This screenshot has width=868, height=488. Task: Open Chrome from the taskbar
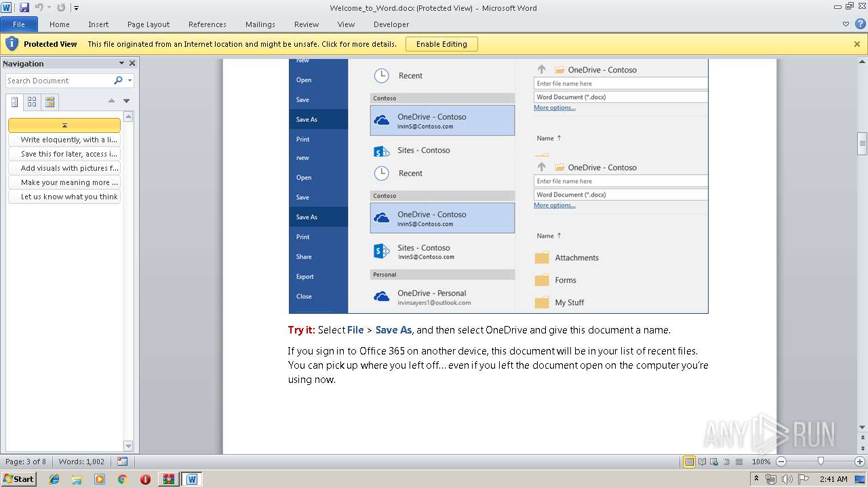pyautogui.click(x=122, y=479)
